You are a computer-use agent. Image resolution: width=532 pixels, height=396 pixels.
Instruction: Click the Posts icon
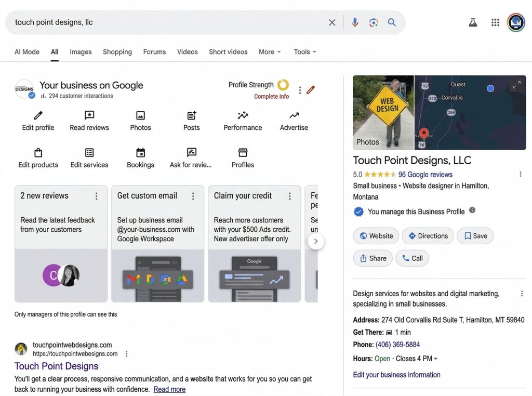click(191, 116)
